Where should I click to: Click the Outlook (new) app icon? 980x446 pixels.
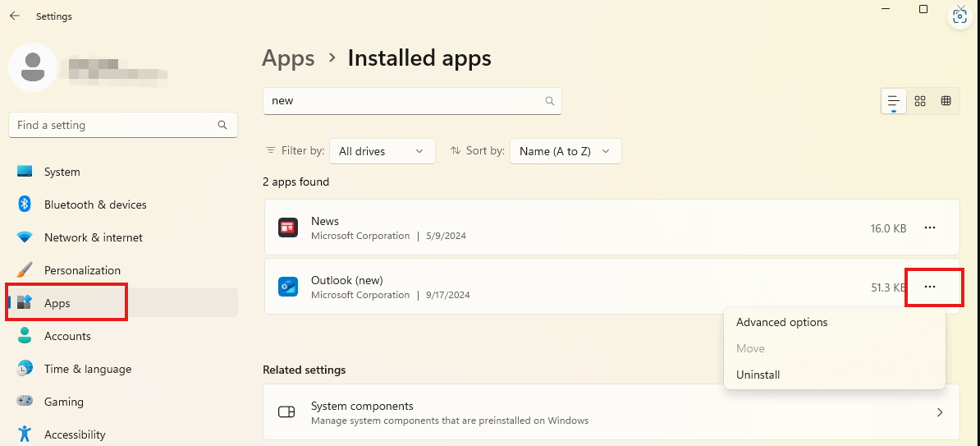tap(288, 287)
